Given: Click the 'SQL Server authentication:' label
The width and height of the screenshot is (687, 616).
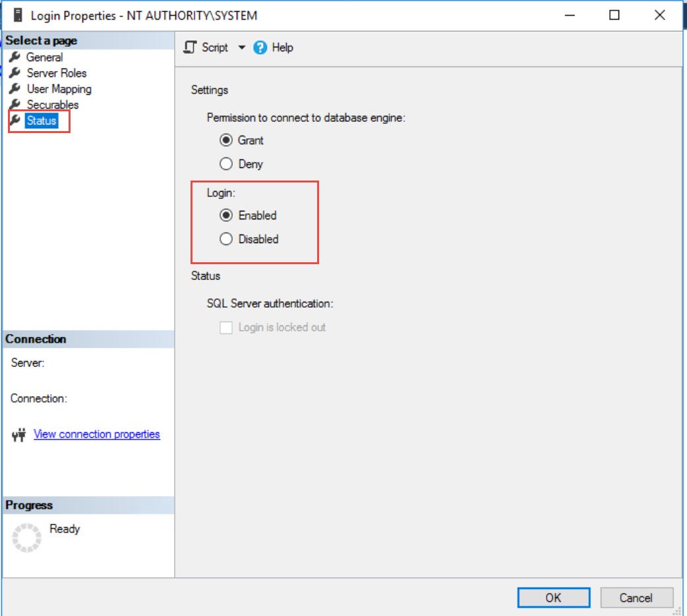Looking at the screenshot, I should coord(270,304).
